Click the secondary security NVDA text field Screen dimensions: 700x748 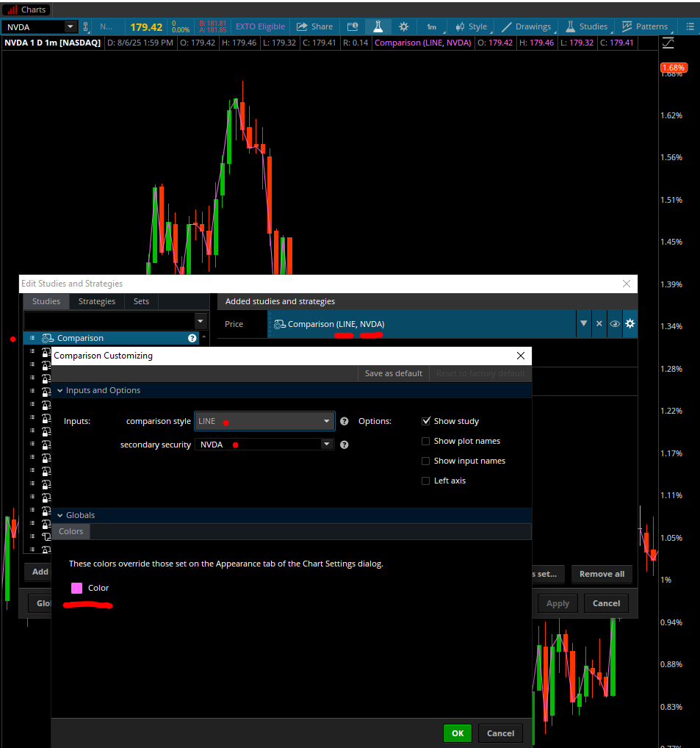pyautogui.click(x=259, y=445)
